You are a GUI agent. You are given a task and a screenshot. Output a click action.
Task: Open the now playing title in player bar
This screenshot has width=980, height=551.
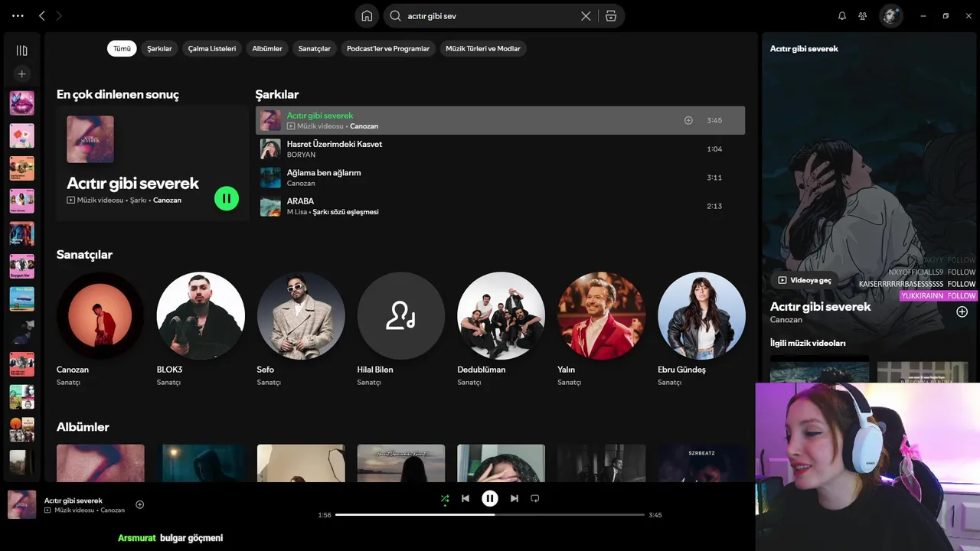click(x=73, y=500)
